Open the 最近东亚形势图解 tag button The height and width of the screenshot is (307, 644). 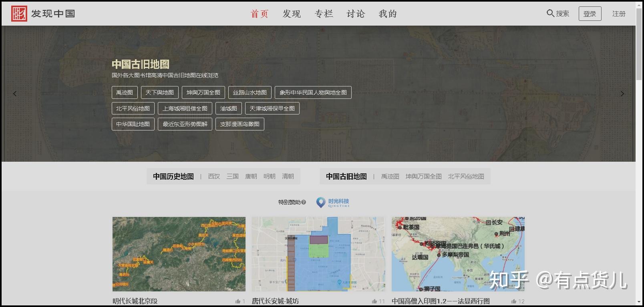pyautogui.click(x=185, y=124)
